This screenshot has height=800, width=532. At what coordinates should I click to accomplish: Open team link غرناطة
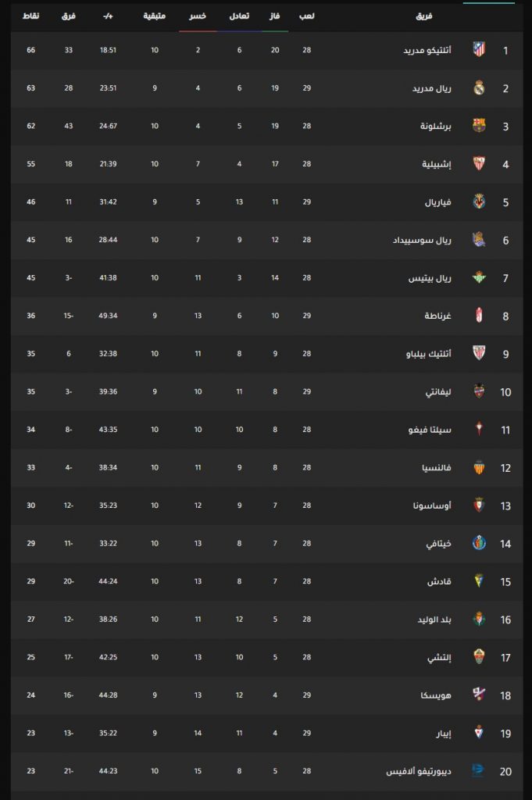point(437,316)
